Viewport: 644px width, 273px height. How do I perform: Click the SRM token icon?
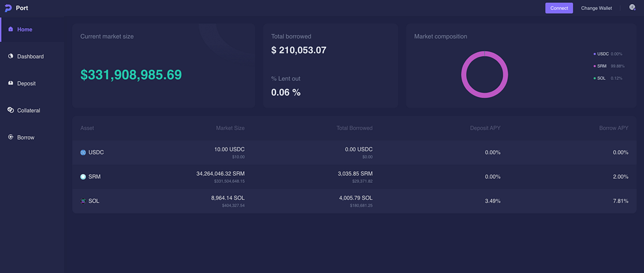pos(83,177)
